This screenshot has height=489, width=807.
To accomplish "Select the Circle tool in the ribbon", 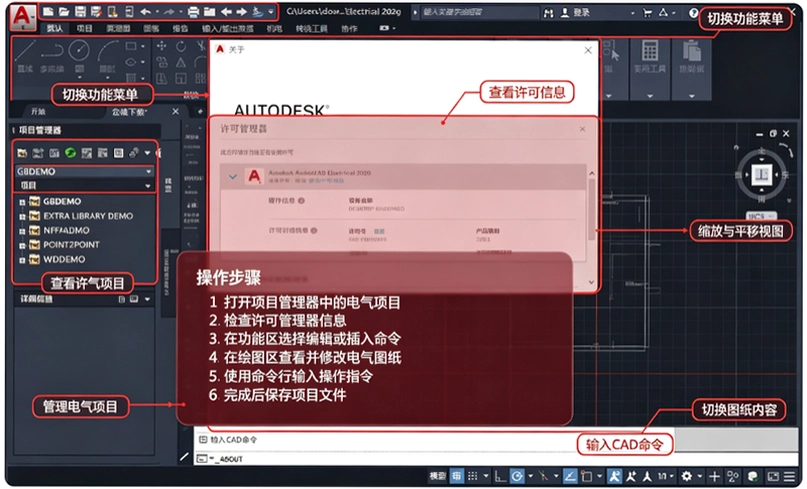I will point(79,51).
